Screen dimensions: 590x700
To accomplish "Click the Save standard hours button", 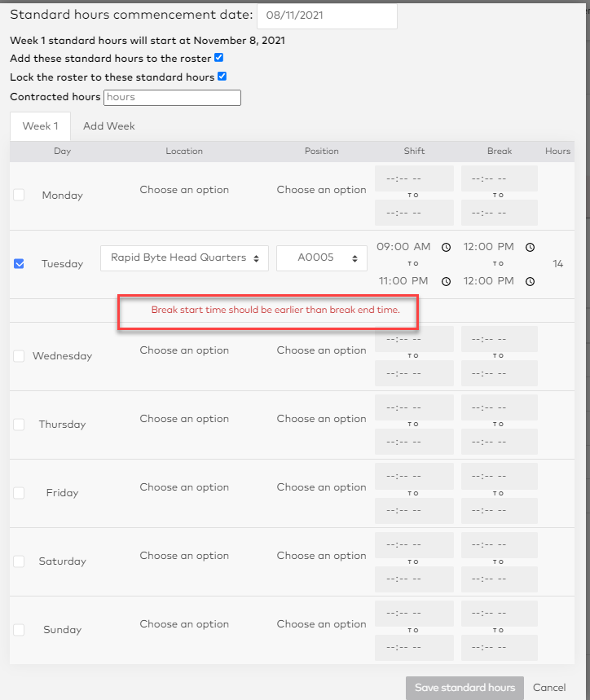I will tap(465, 688).
